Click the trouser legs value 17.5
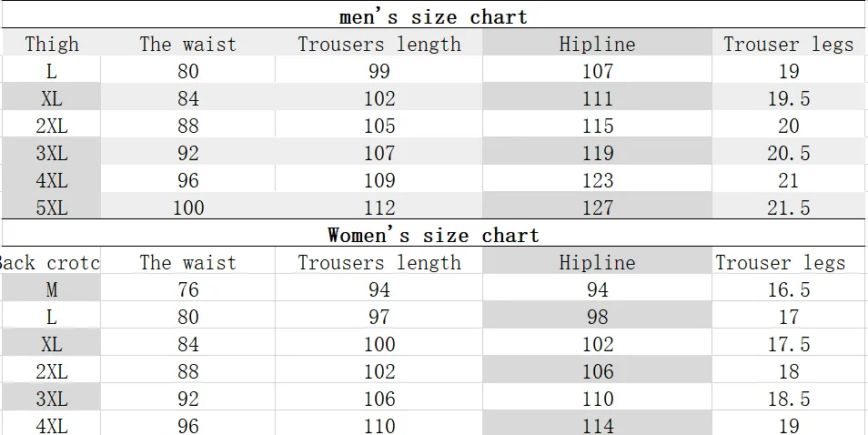Screen dimensions: 868x435 (788, 344)
